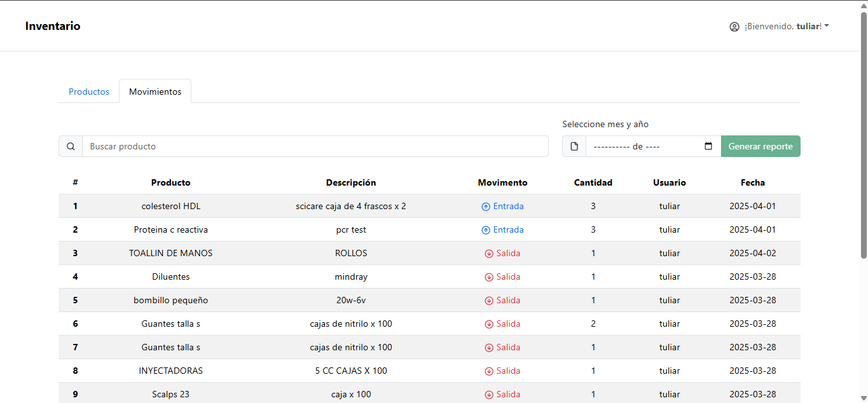The image size is (868, 403).
Task: Click the search magnifier icon
Action: 71,146
